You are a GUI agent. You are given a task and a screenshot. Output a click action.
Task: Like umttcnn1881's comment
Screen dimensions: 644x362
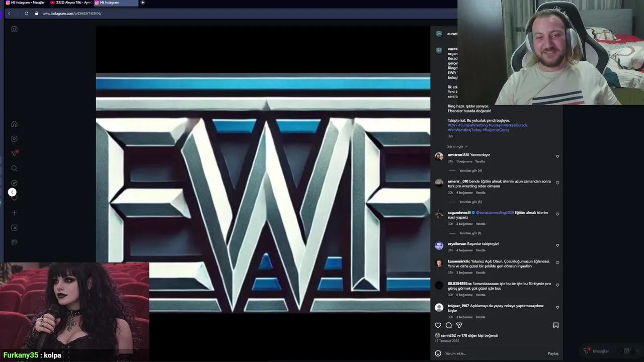click(x=557, y=156)
